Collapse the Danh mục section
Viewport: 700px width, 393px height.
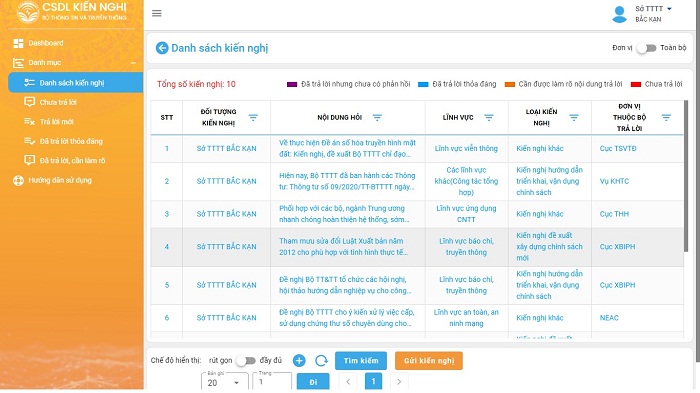[133, 63]
